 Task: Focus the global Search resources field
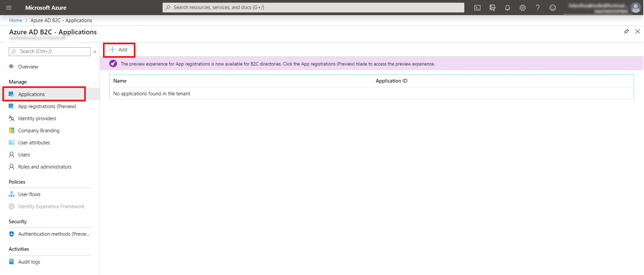coord(313,7)
